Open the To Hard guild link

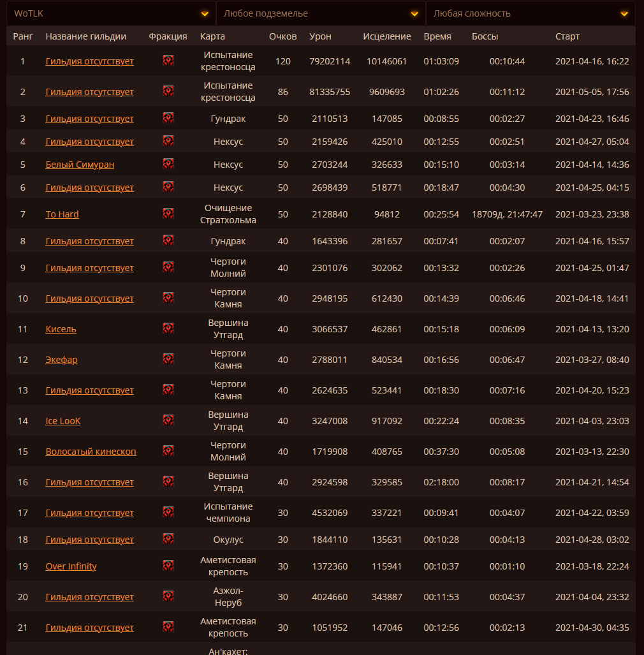click(x=62, y=214)
